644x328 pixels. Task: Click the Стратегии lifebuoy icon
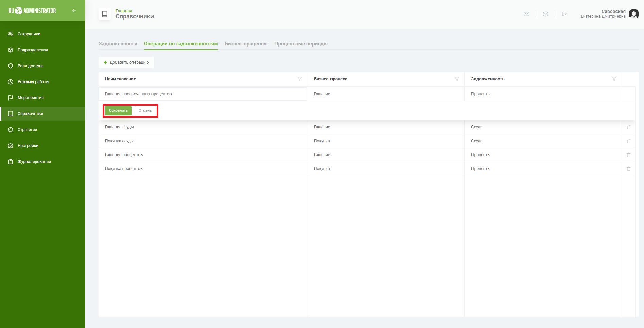[11, 130]
